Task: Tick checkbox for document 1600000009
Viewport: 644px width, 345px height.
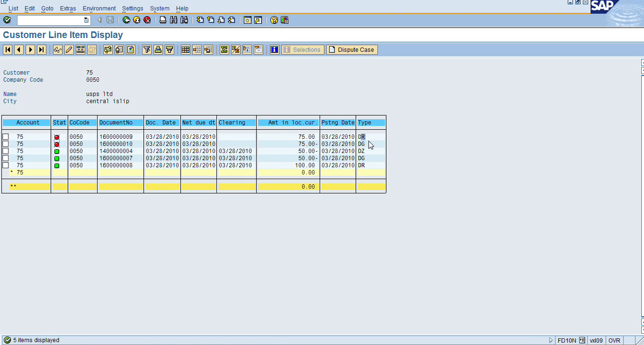Action: (x=5, y=137)
